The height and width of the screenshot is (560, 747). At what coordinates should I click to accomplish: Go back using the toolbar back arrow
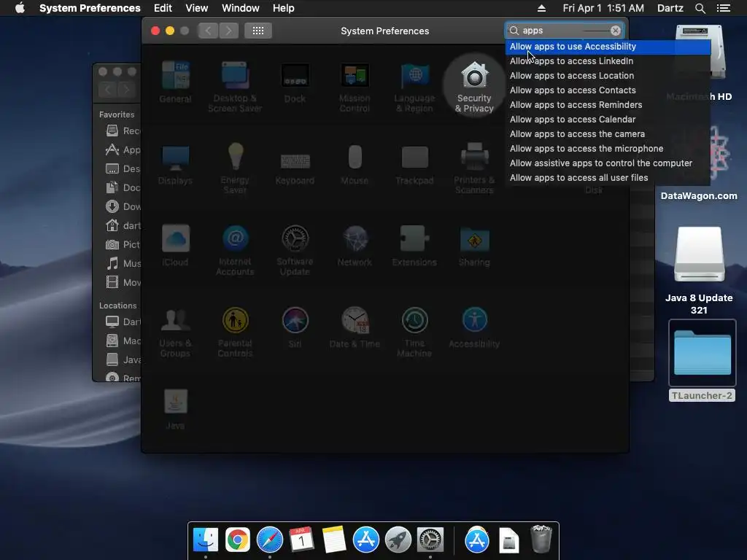(208, 31)
